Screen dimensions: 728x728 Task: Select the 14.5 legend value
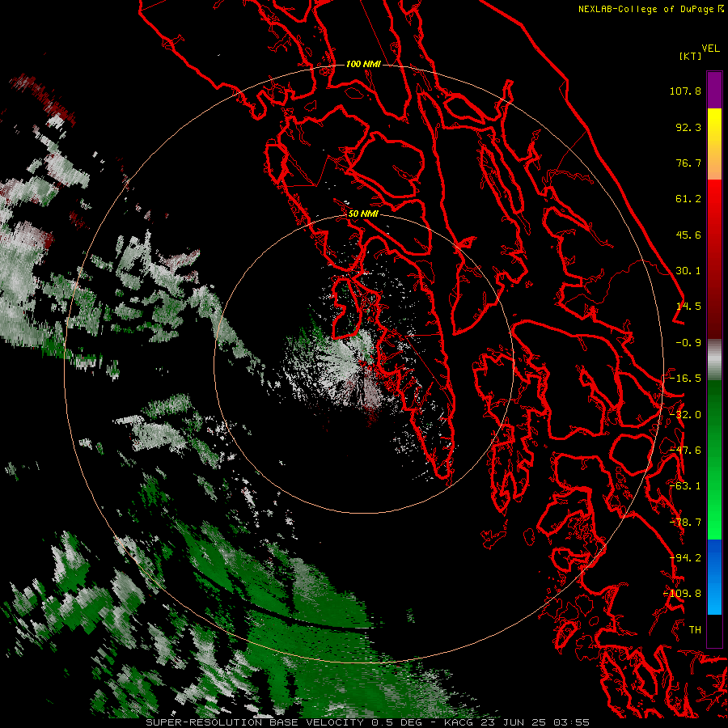(x=688, y=307)
